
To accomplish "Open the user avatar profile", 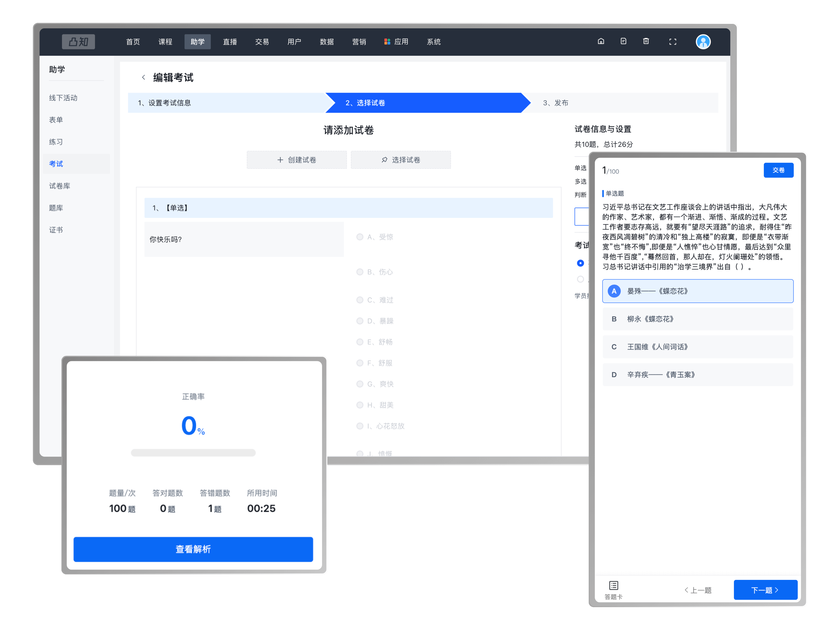I will click(x=703, y=42).
